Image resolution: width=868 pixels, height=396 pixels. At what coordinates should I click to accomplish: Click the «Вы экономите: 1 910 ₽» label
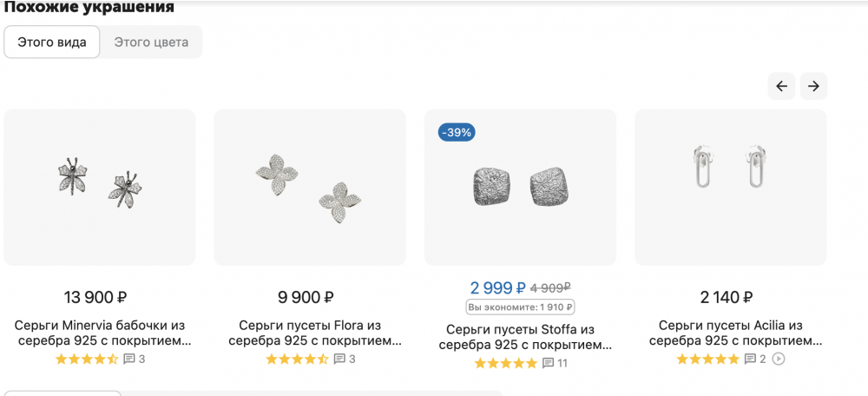[x=520, y=307]
